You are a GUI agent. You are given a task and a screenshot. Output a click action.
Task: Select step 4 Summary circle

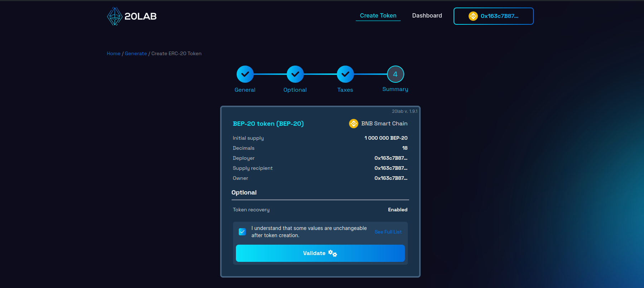396,74
